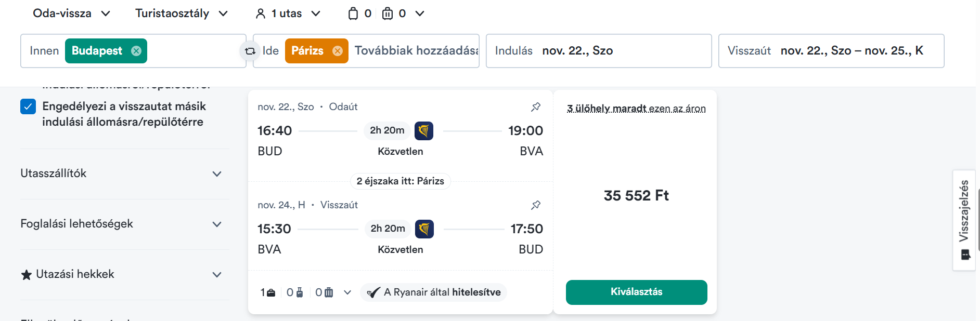The image size is (980, 321).
Task: Uncheck the allow return to different airport checkbox
Action: [28, 106]
